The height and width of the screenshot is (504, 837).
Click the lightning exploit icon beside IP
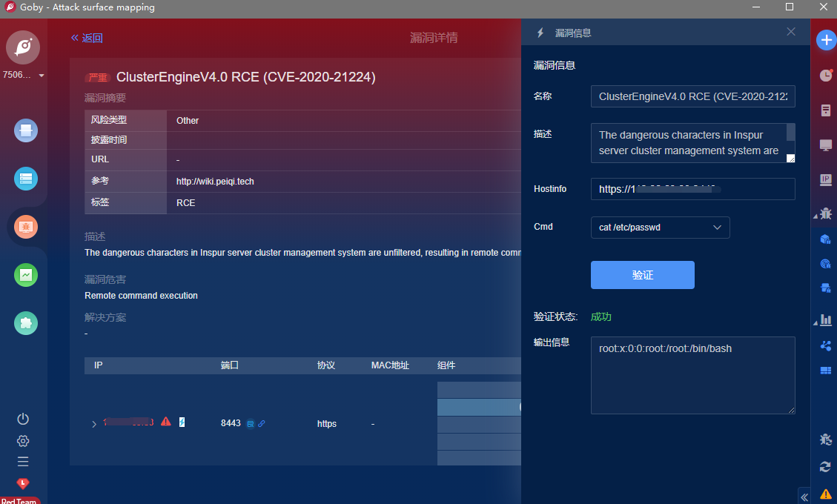[x=182, y=422]
